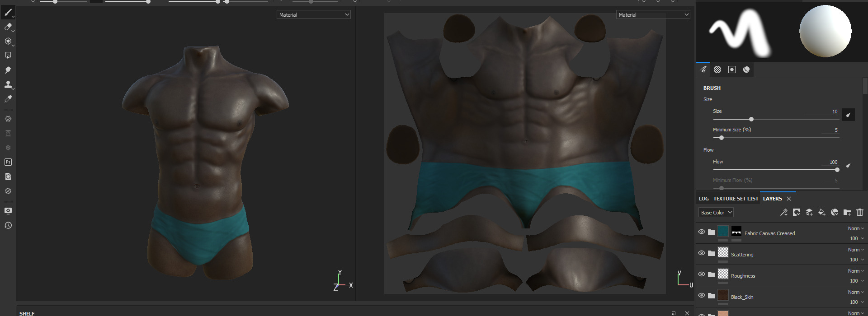Click the Size pen pressure button
This screenshot has height=316, width=868.
(848, 115)
